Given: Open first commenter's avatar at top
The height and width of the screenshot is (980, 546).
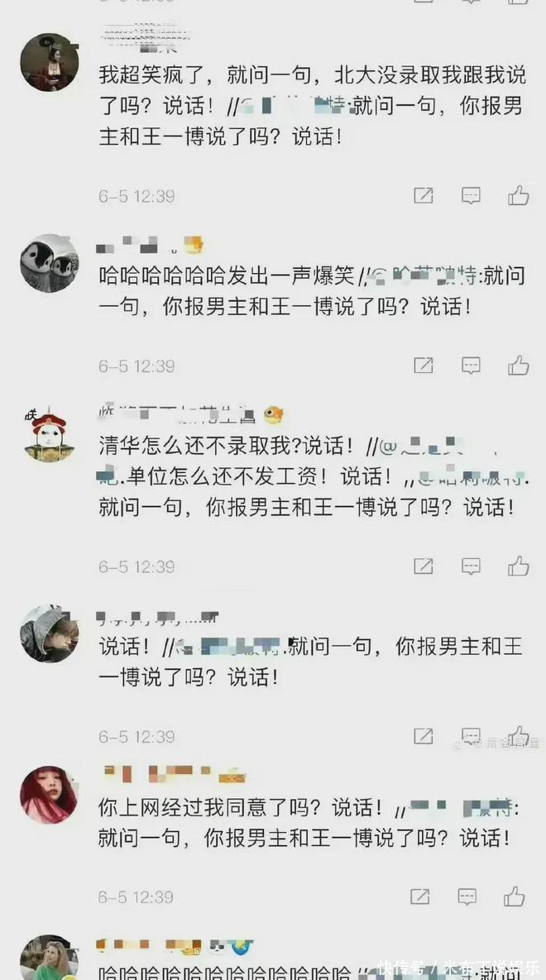Looking at the screenshot, I should click(50, 62).
